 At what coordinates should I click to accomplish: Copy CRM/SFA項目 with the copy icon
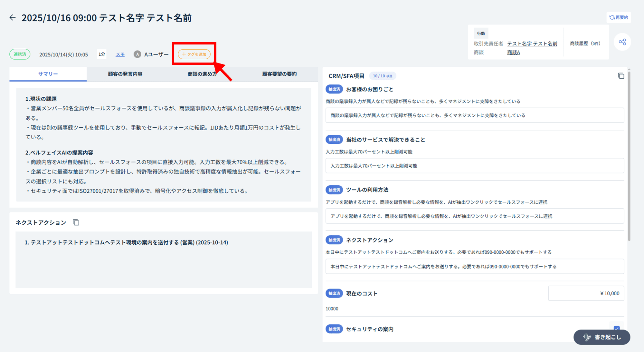[x=621, y=76]
